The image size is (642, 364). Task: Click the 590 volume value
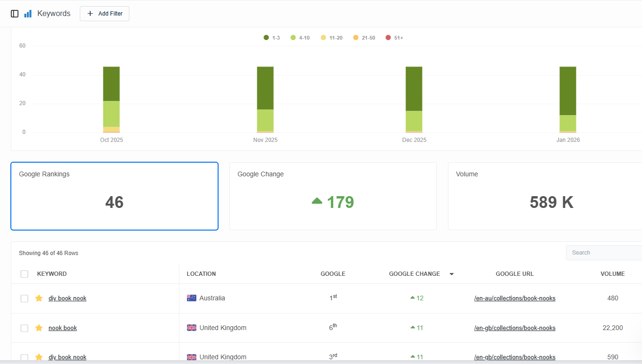tap(613, 357)
